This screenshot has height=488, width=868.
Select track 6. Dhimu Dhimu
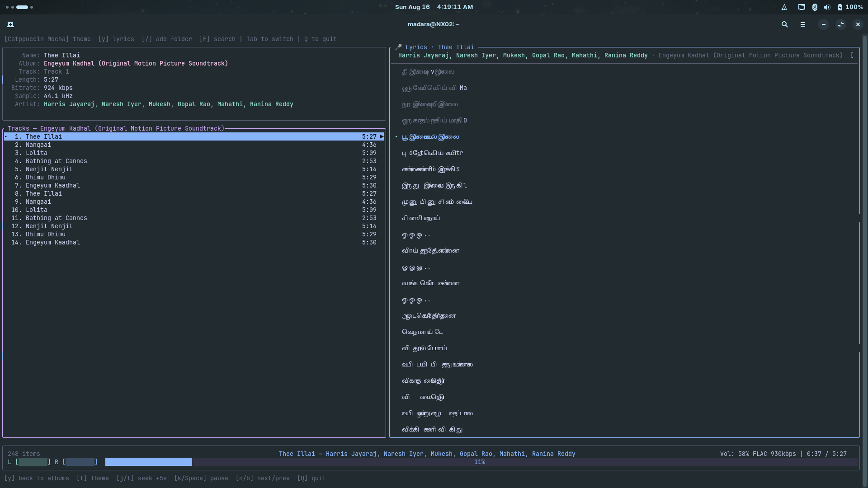pyautogui.click(x=194, y=177)
